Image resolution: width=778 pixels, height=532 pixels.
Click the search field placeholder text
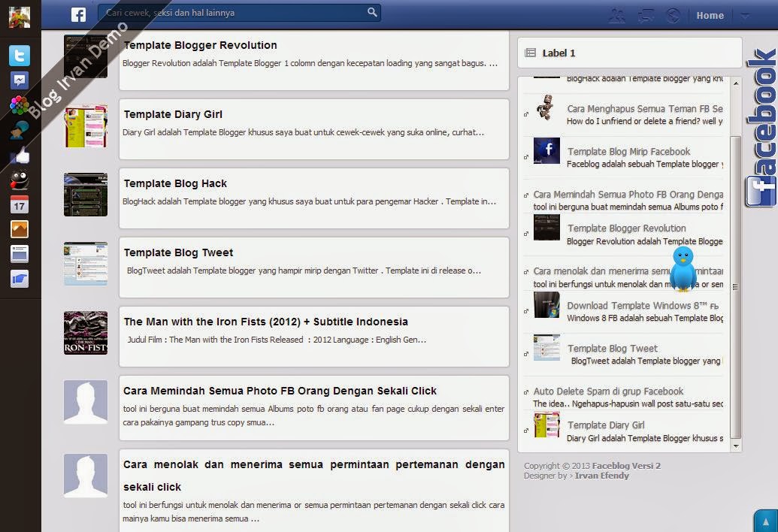click(x=170, y=12)
